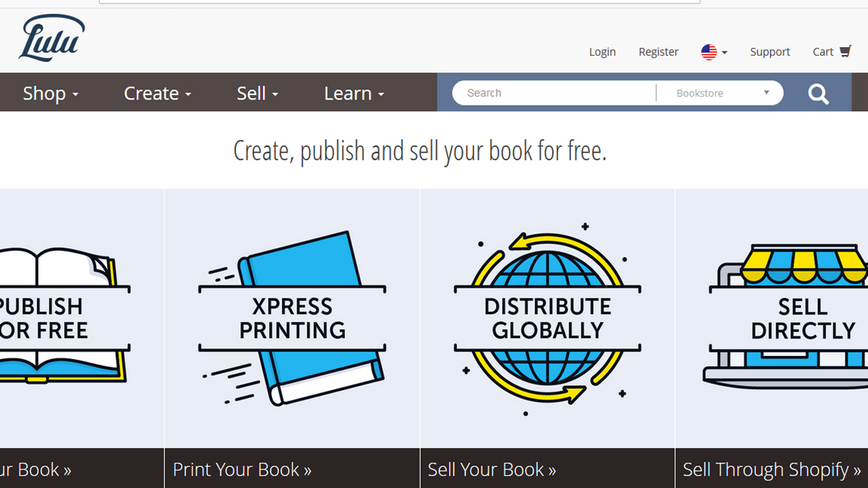Image resolution: width=868 pixels, height=488 pixels.
Task: Open the Create menu
Action: tap(157, 94)
